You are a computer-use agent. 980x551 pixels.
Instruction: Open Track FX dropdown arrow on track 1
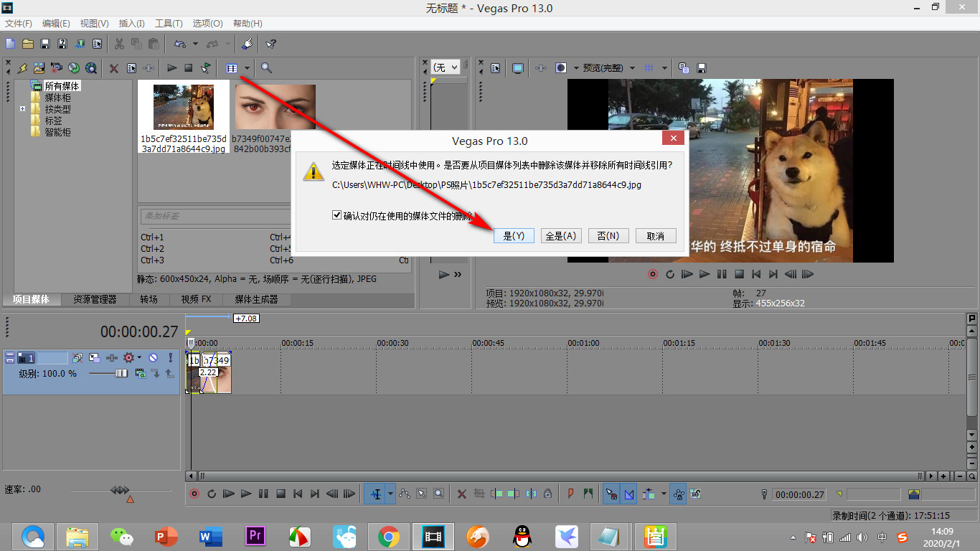(x=139, y=357)
